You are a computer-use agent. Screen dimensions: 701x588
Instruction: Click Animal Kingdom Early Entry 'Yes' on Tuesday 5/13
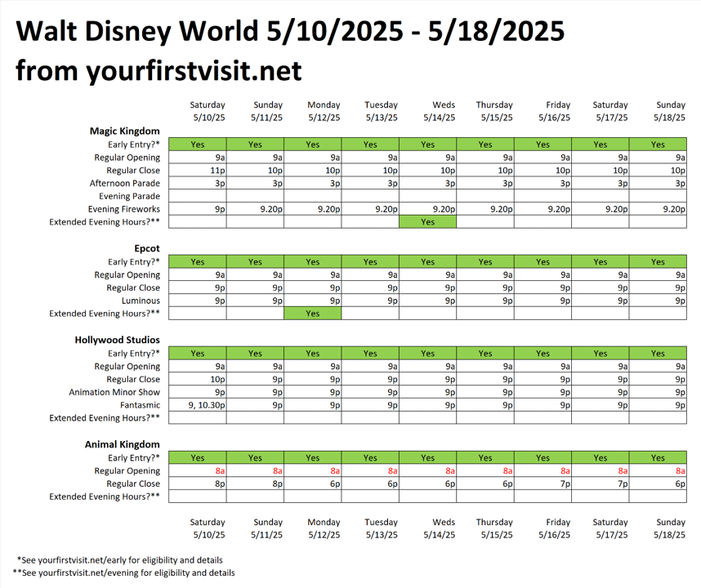(370, 458)
